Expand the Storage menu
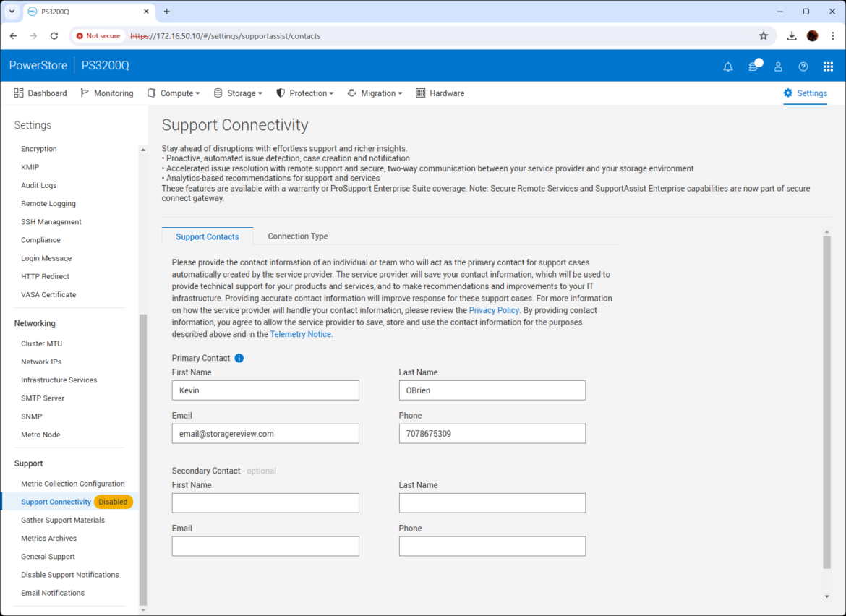 [x=238, y=93]
